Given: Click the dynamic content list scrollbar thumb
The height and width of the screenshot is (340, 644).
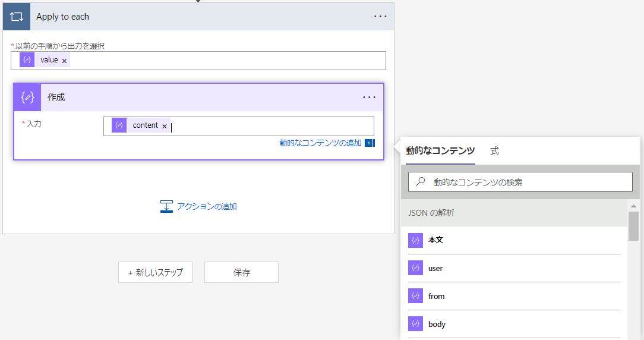Looking at the screenshot, I should 633,226.
